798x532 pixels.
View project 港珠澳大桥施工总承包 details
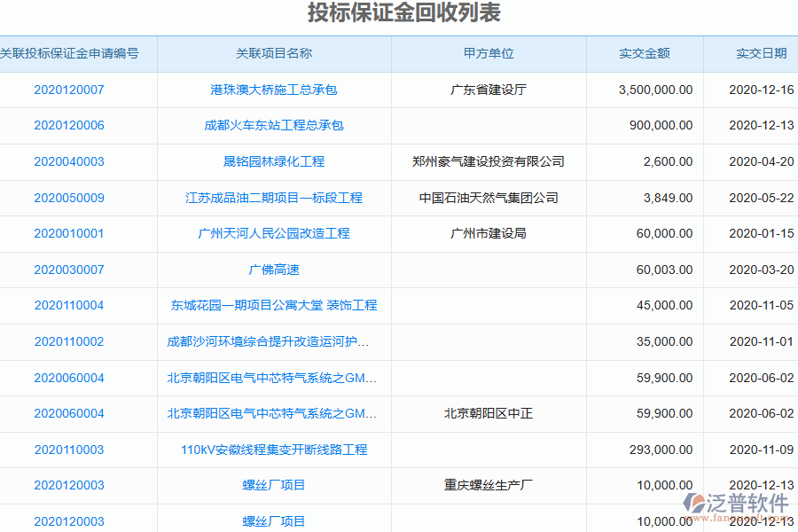pos(270,89)
